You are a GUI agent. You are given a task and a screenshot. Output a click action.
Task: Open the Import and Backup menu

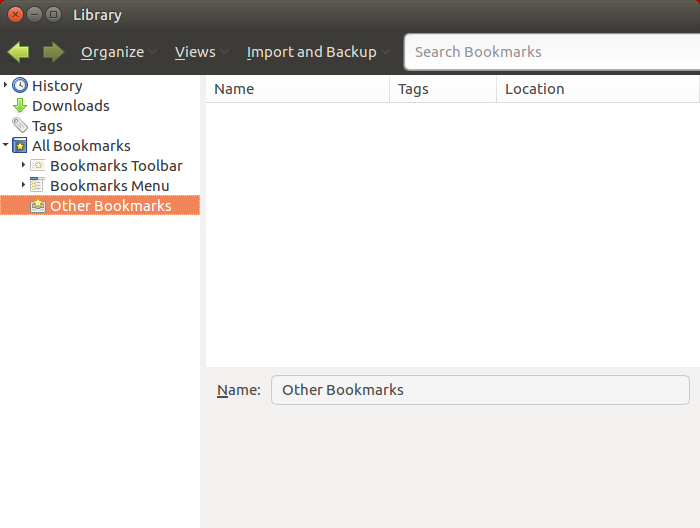pos(318,52)
